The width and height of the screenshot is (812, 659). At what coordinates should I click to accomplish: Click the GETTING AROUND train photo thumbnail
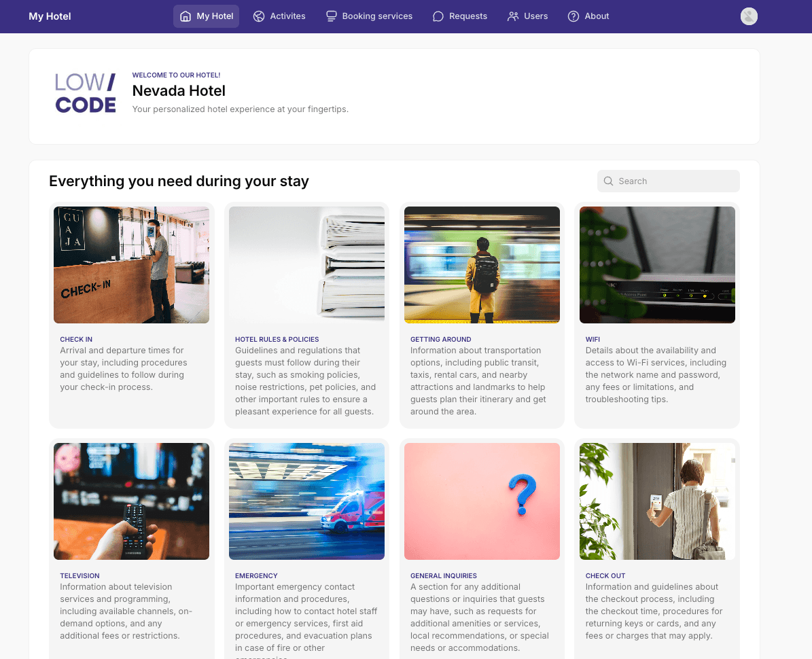click(x=482, y=264)
